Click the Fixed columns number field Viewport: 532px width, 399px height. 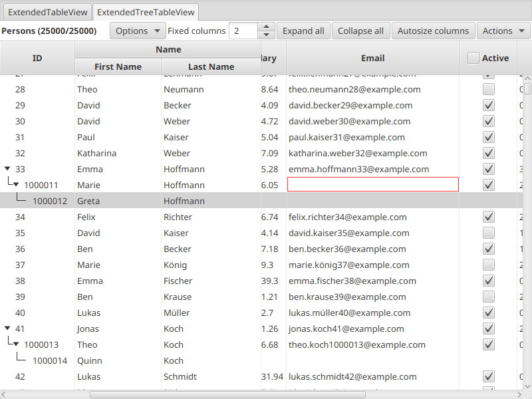pyautogui.click(x=243, y=31)
